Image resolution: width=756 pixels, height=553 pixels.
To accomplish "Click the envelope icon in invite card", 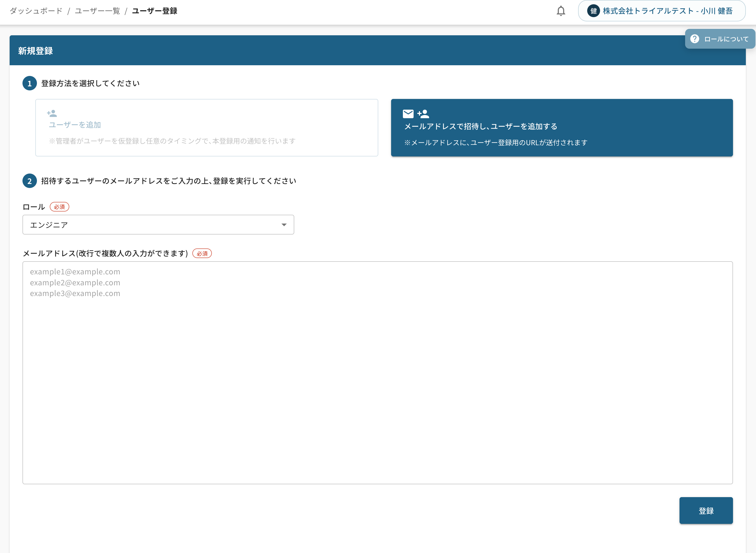I will click(408, 114).
